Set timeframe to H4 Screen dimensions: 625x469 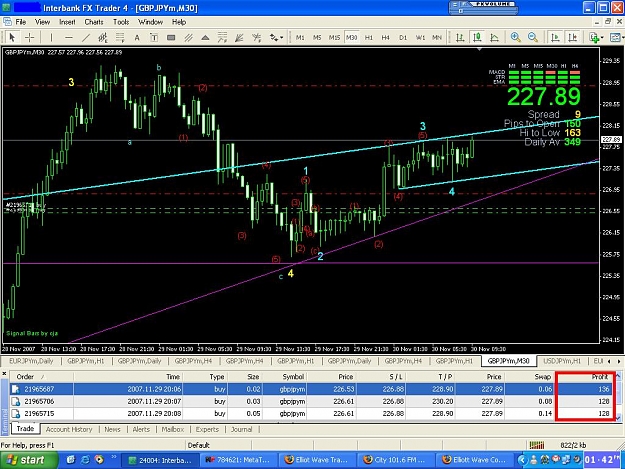pos(385,37)
